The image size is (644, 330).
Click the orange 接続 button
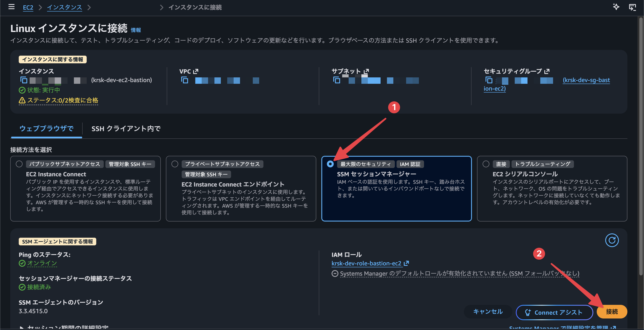tap(612, 311)
